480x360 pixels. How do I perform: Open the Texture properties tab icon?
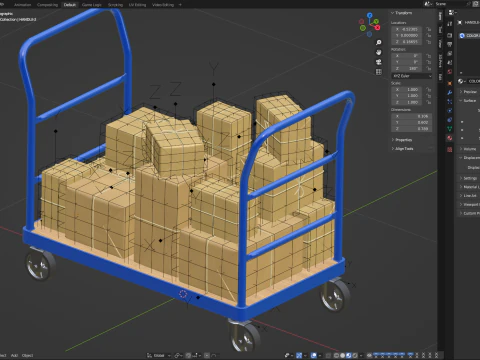(x=450, y=149)
